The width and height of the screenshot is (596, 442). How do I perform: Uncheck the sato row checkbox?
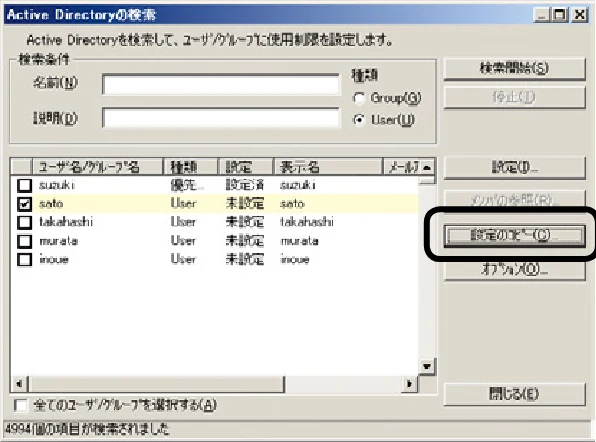[x=25, y=204]
